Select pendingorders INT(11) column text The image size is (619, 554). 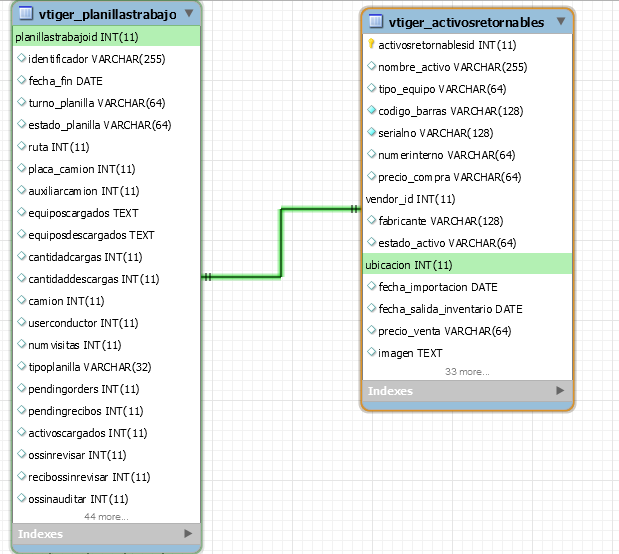click(x=84, y=389)
